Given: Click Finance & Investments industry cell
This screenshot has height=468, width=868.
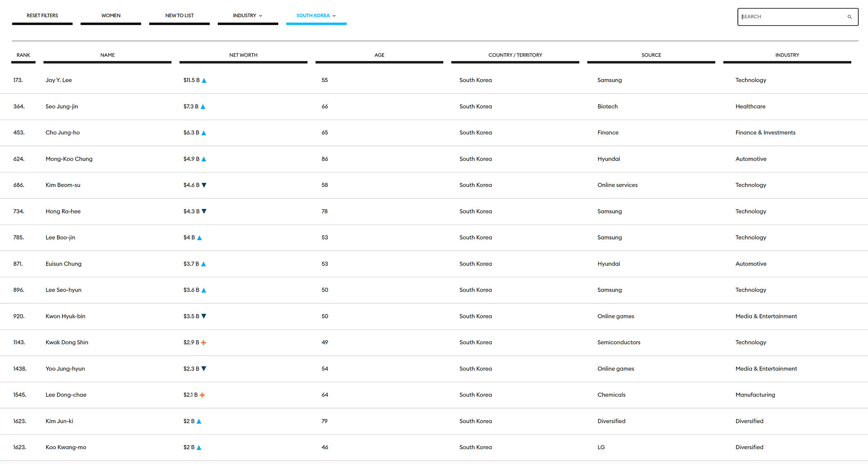Looking at the screenshot, I should tap(765, 132).
